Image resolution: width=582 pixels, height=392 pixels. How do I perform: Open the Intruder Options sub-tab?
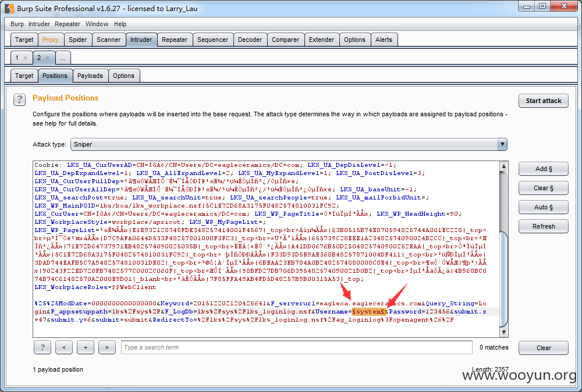tap(123, 76)
